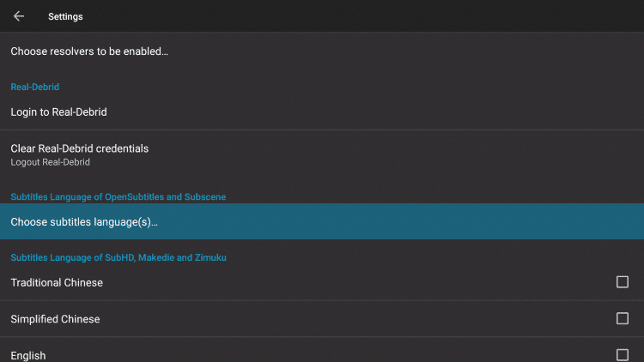Screen dimensions: 644x362
Task: Click the Logout Real-Debrid subtitle text
Action: (50, 162)
